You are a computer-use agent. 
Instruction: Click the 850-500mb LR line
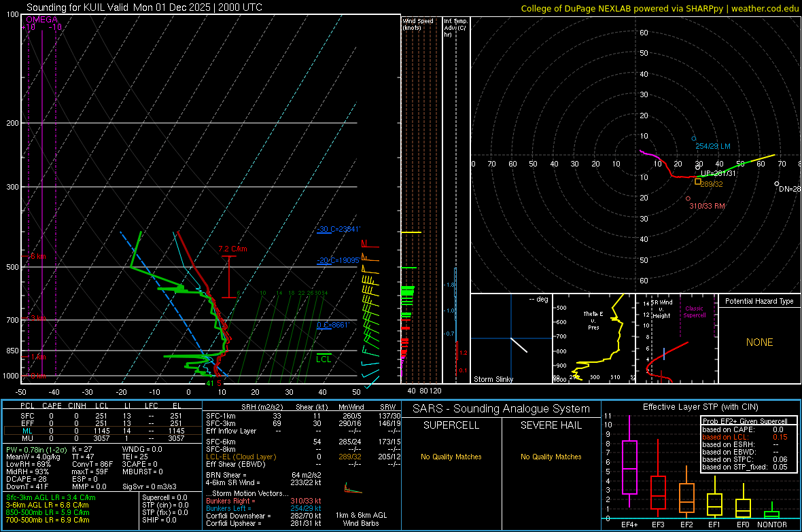(48, 512)
